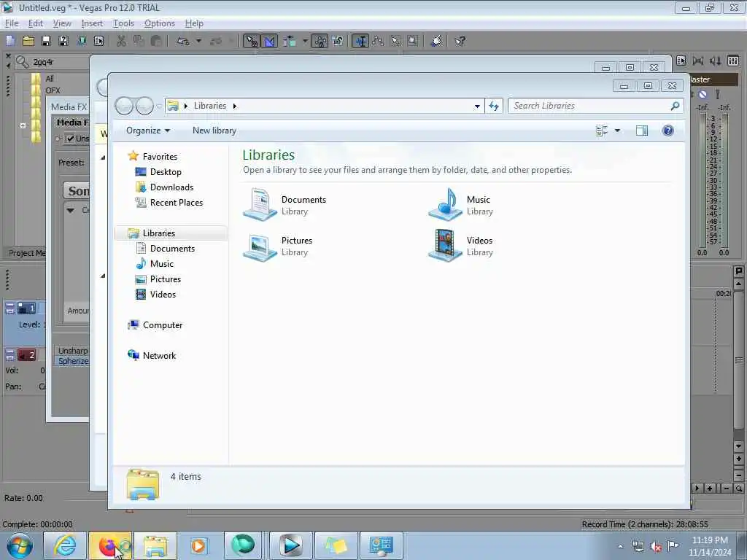The image size is (747, 560).
Task: Open the Undo history dropdown arrow
Action: [x=198, y=42]
